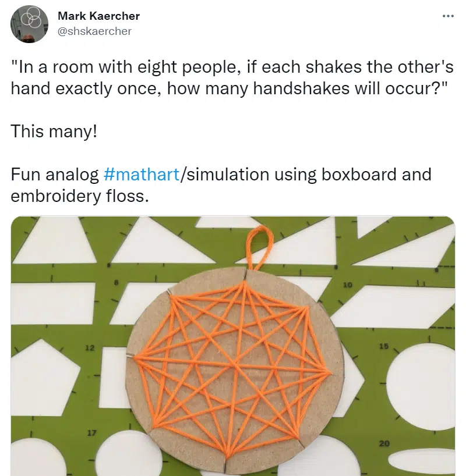
Task: Click the number 20 on green template
Action: [384, 443]
